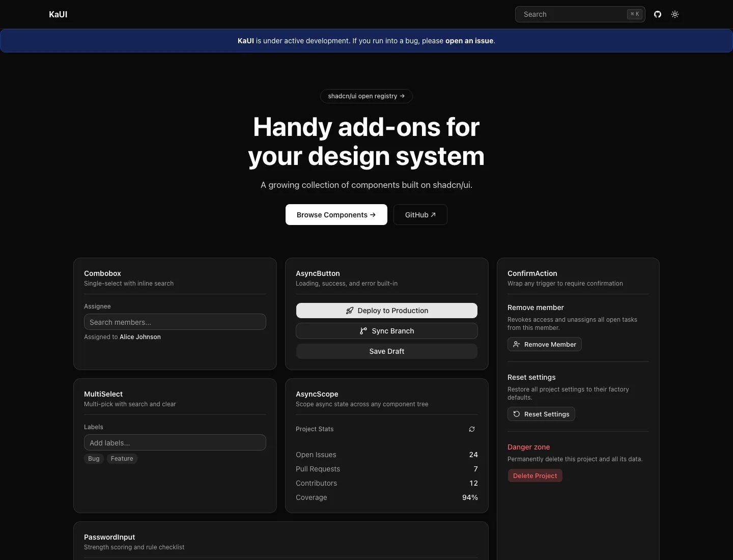Open the shadcn/ui open registry pill

pyautogui.click(x=366, y=96)
